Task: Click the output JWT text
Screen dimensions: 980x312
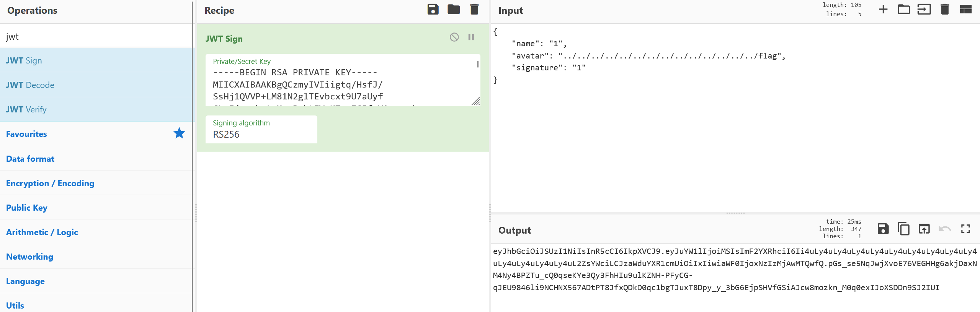Action: click(x=735, y=269)
